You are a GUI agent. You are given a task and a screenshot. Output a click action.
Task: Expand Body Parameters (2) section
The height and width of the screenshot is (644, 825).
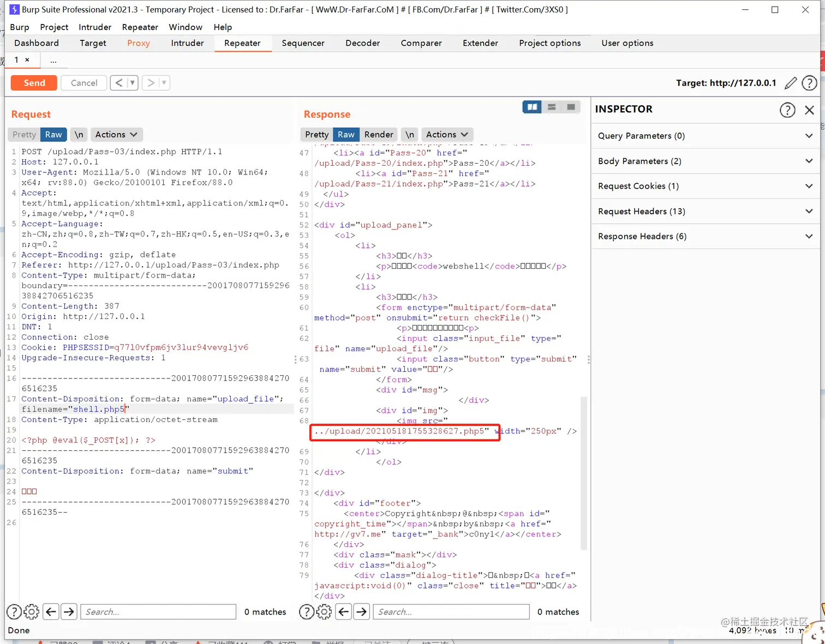pos(705,161)
